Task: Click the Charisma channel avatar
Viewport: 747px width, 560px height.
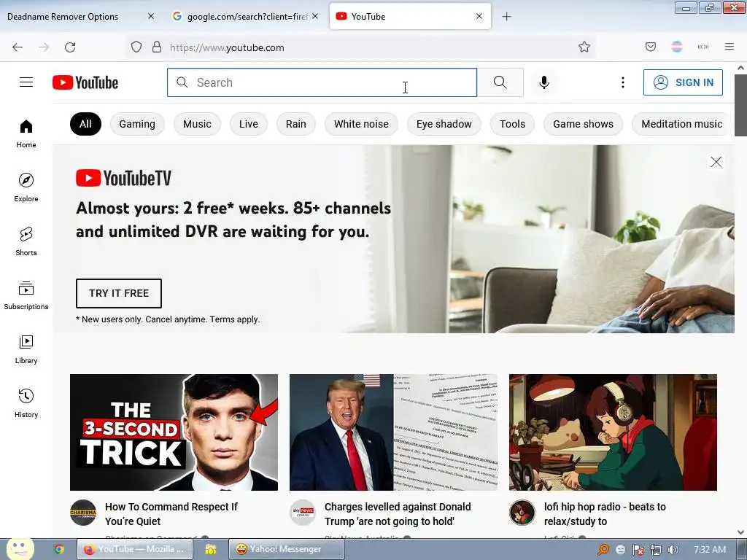Action: 83,513
